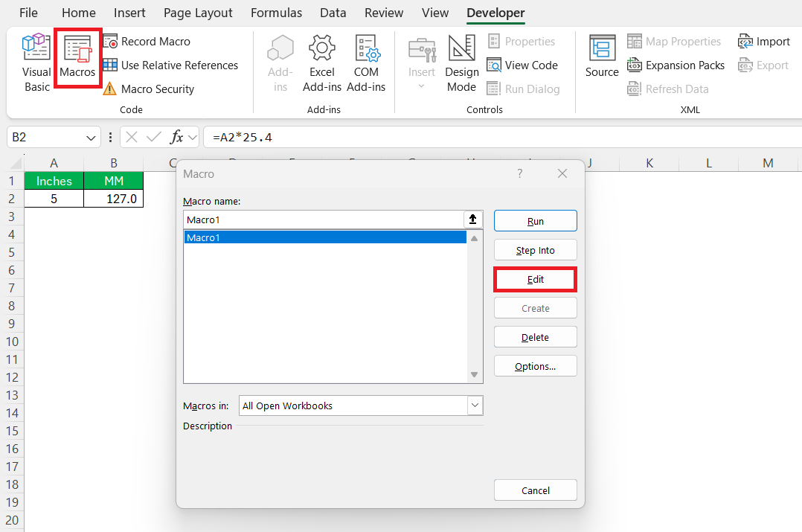
Task: Click the Name Box showing B2
Action: pos(45,137)
